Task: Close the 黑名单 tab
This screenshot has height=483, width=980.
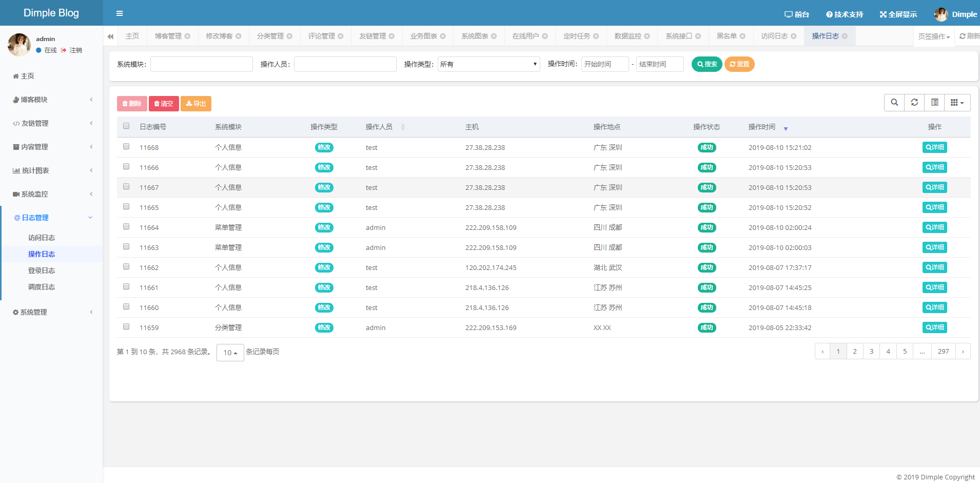Action: tap(742, 36)
